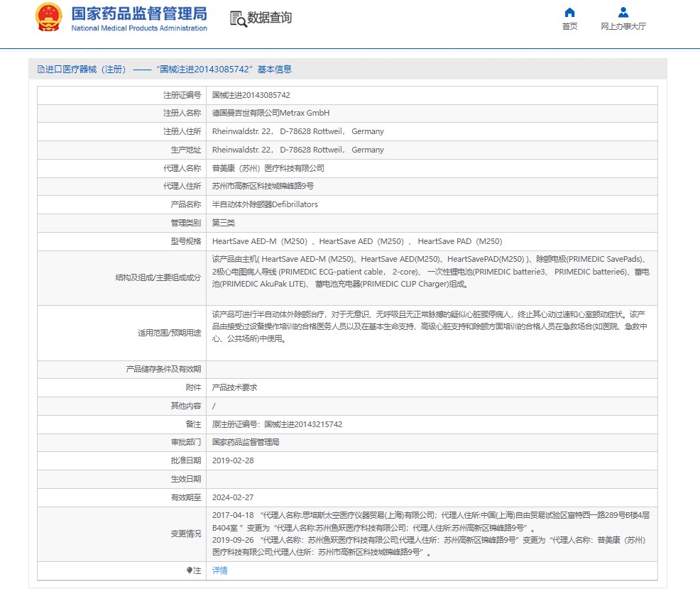Click the 变更情况 row label
This screenshot has height=591, width=700.
(186, 534)
